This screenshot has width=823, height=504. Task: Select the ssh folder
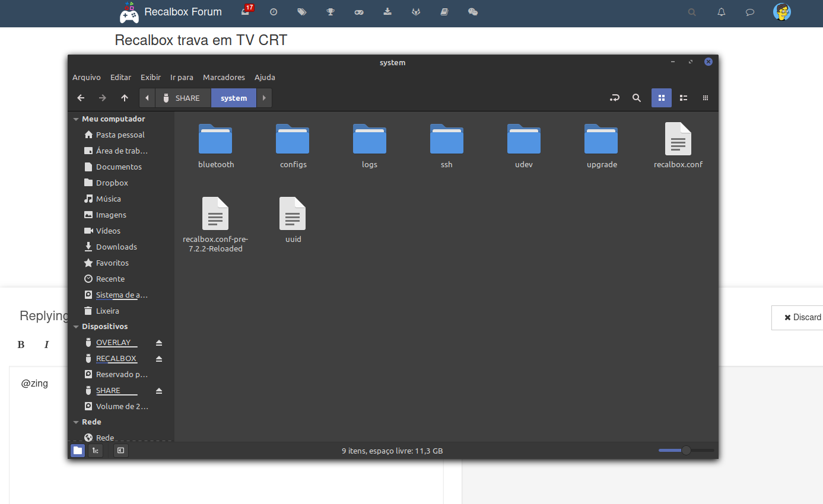pos(447,146)
